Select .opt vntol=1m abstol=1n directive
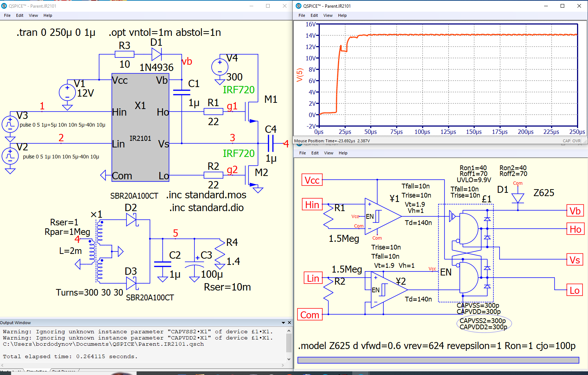Image resolution: width=588 pixels, height=375 pixels. pyautogui.click(x=165, y=33)
